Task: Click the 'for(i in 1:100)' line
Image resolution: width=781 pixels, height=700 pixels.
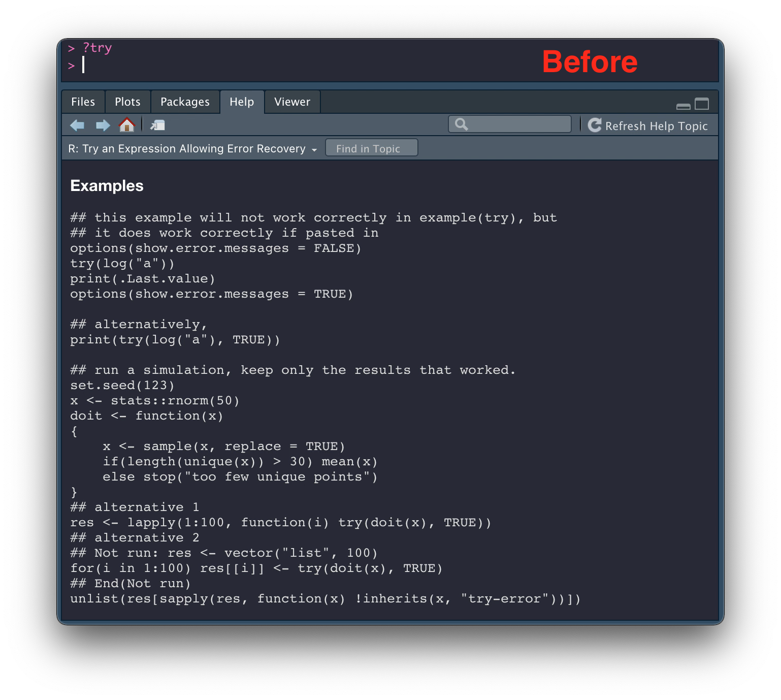Action: pos(256,568)
